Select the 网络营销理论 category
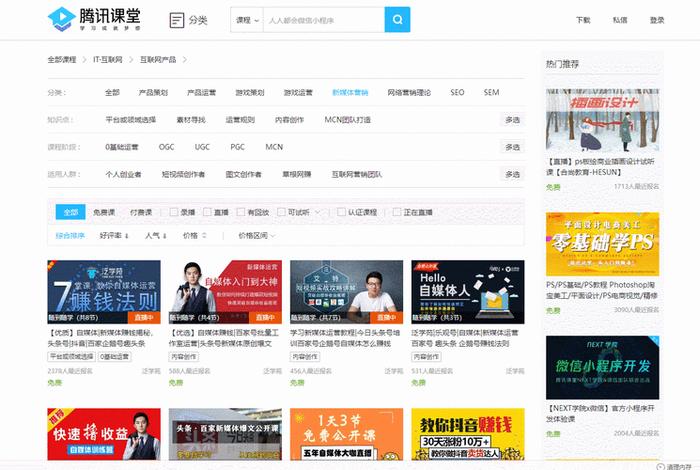This screenshot has width=700, height=470. [x=409, y=92]
